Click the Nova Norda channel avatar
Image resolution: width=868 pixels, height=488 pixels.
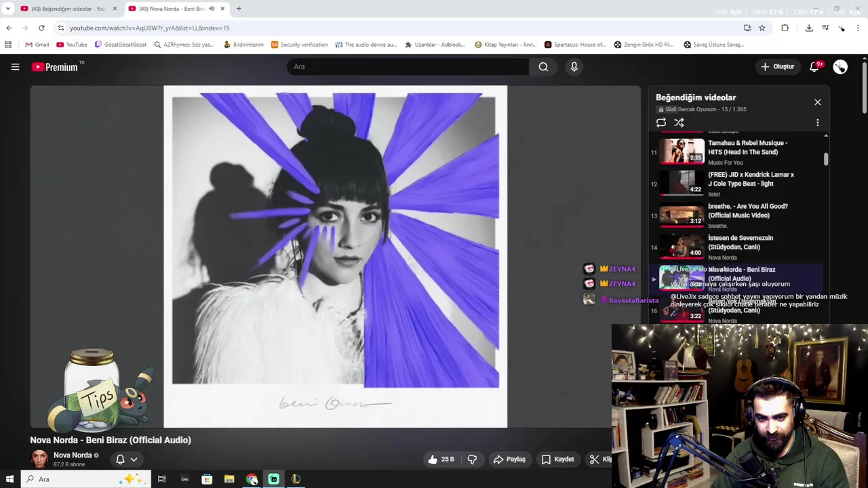coord(40,459)
